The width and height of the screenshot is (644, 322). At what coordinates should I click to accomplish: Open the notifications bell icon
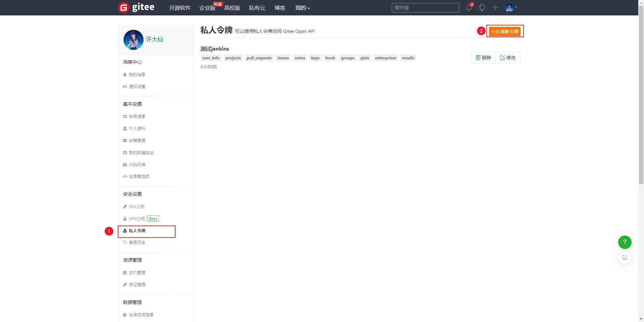pyautogui.click(x=469, y=7)
